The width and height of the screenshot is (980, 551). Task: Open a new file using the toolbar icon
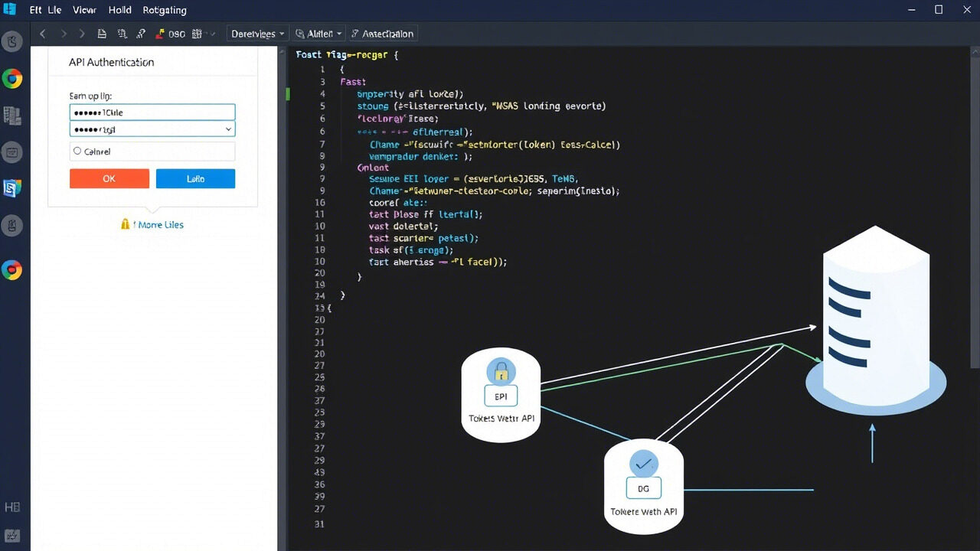pos(102,34)
